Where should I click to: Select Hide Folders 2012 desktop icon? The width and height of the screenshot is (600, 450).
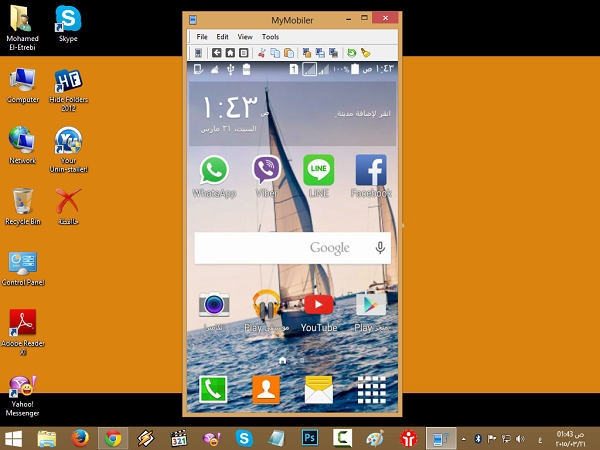68,90
